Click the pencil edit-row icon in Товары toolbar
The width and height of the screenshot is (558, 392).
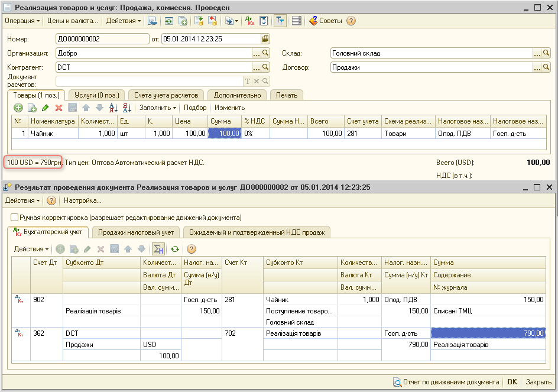tap(46, 108)
